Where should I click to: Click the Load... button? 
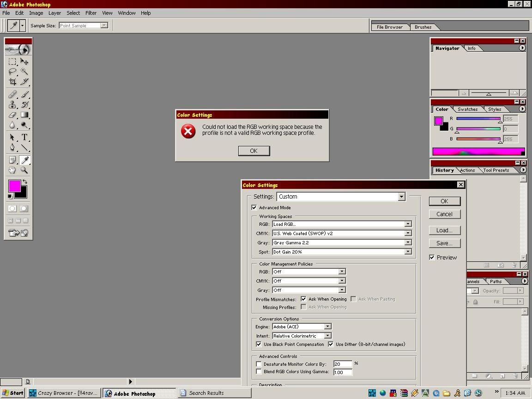tap(444, 230)
